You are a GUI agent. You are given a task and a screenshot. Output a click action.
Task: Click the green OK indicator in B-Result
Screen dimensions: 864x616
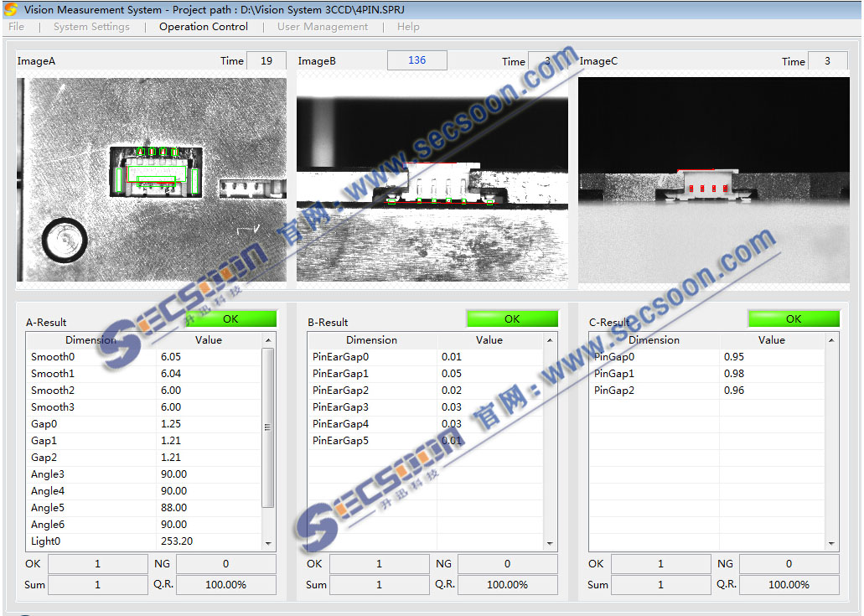[x=512, y=319]
